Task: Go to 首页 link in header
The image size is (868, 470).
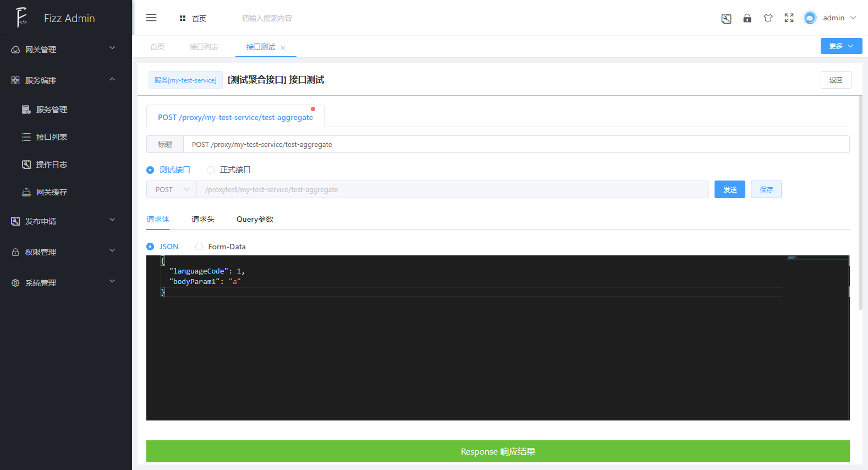Action: click(x=199, y=18)
